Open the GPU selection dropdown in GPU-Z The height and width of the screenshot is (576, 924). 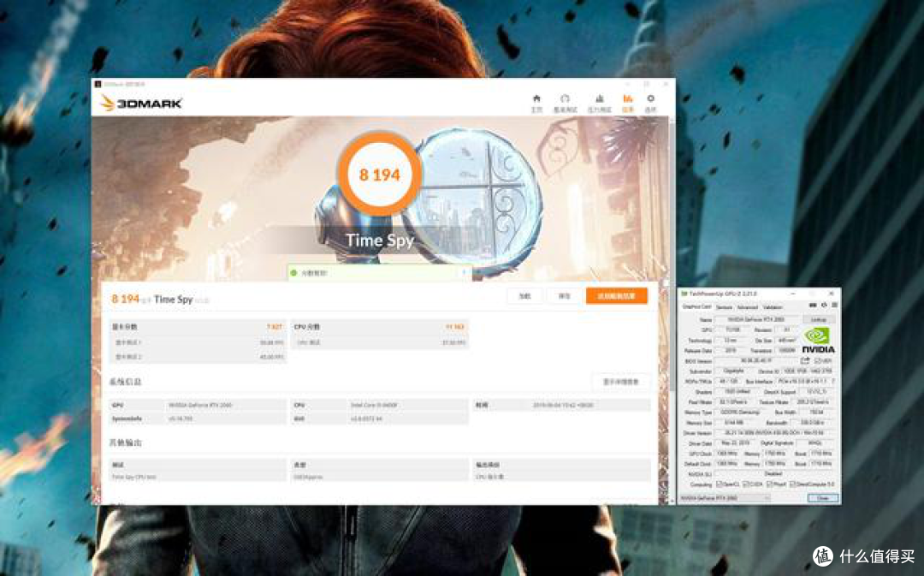[725, 498]
